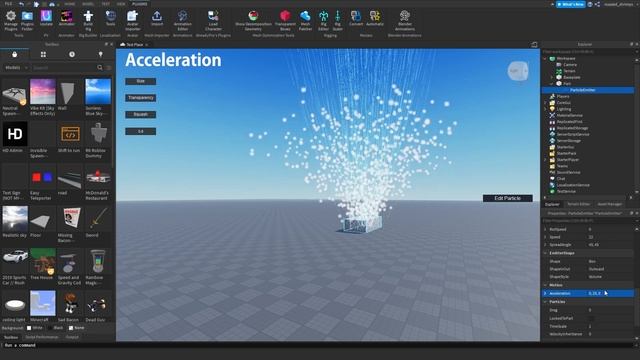Open the Toolbox Marketplace tab icon
The image size is (640, 360).
click(15, 54)
